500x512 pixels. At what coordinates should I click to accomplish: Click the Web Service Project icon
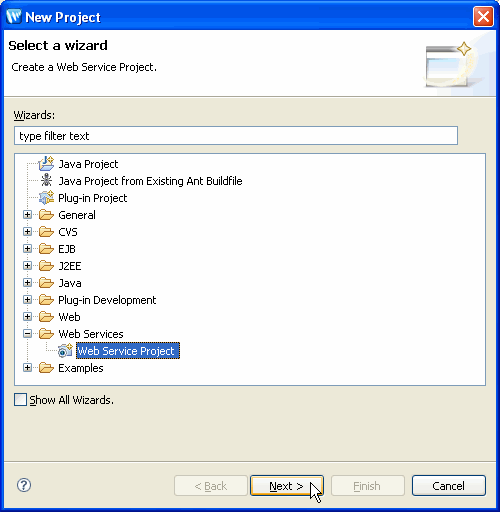click(x=65, y=350)
